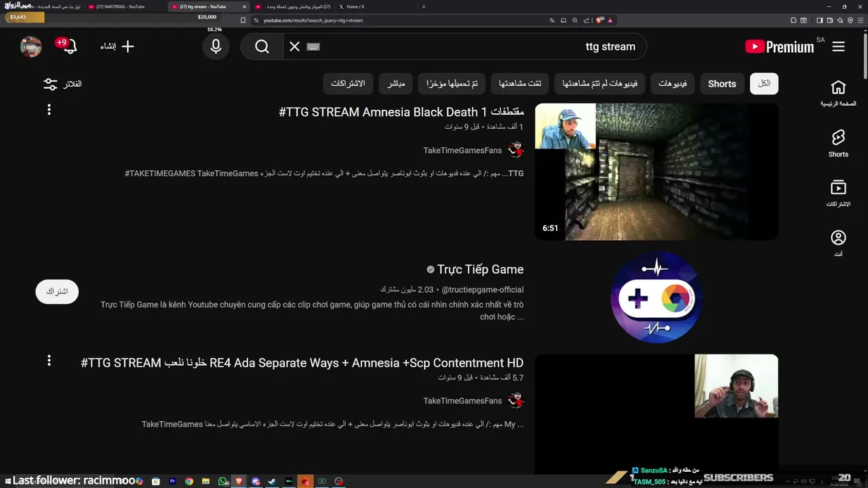Open Brave browser from the taskbar
The image size is (868, 488).
point(239,481)
